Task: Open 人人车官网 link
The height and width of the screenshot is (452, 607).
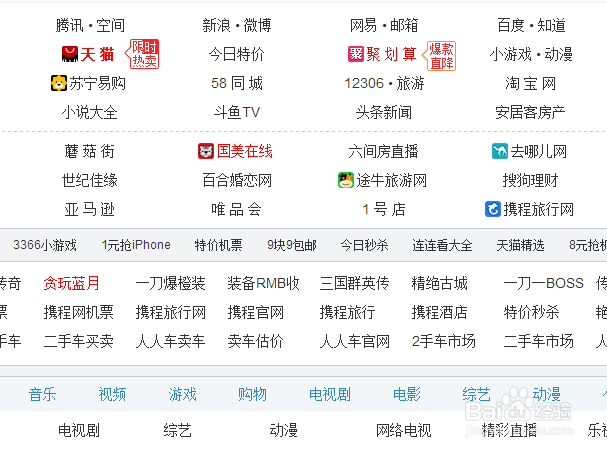Action: pos(354,341)
